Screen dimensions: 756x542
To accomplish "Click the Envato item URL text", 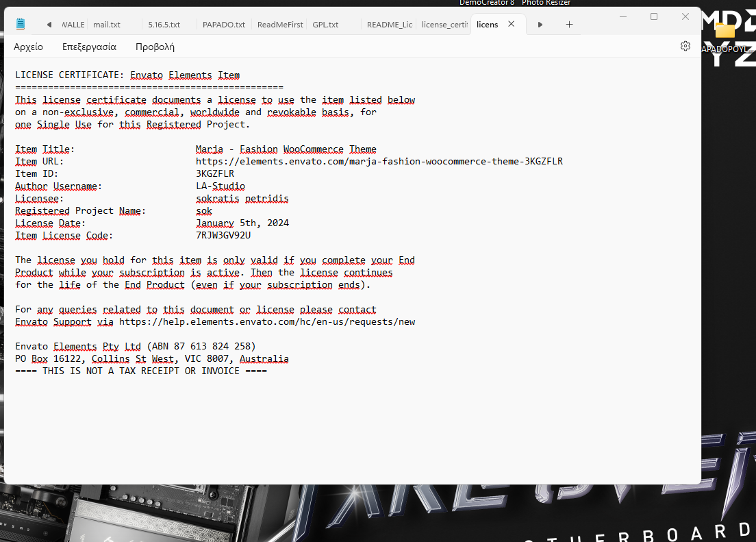I will click(379, 161).
